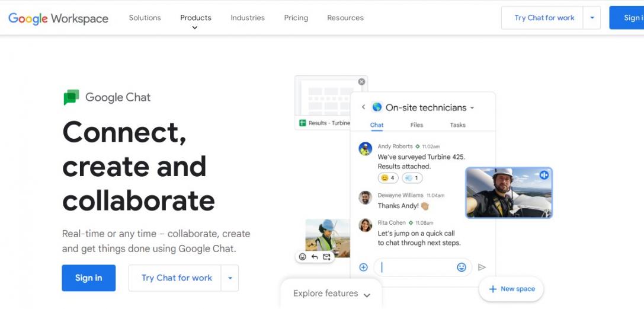Toggle the smiley reaction with count 4
Viewport: 644px width, 309px height.
pyautogui.click(x=388, y=178)
